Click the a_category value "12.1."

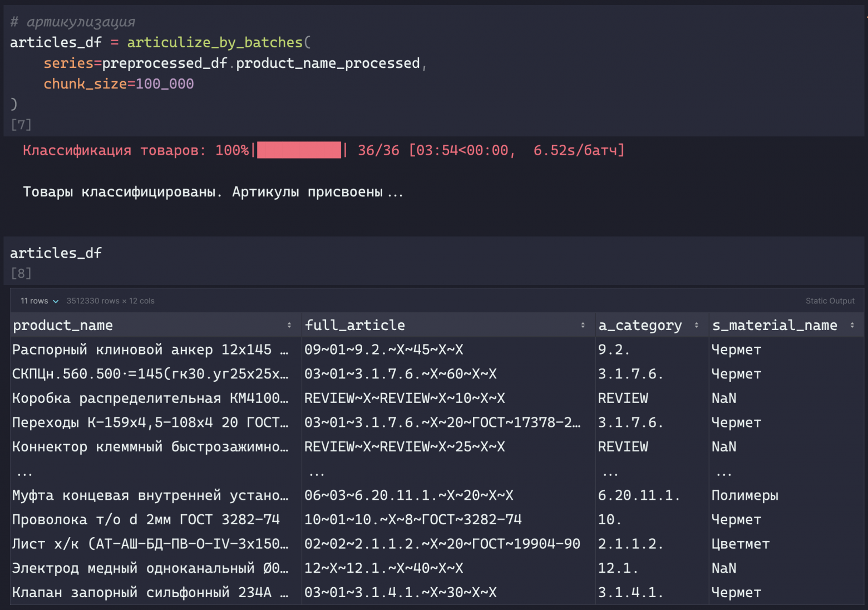[618, 568]
